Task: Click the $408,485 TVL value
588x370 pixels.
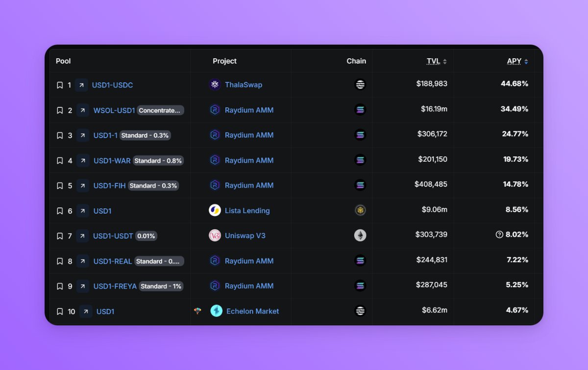Action: coord(431,184)
